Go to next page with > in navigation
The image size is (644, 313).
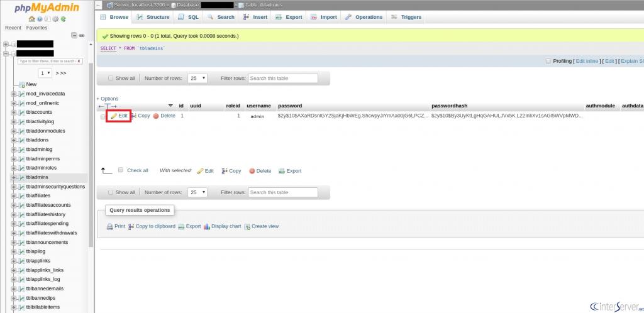coord(57,73)
